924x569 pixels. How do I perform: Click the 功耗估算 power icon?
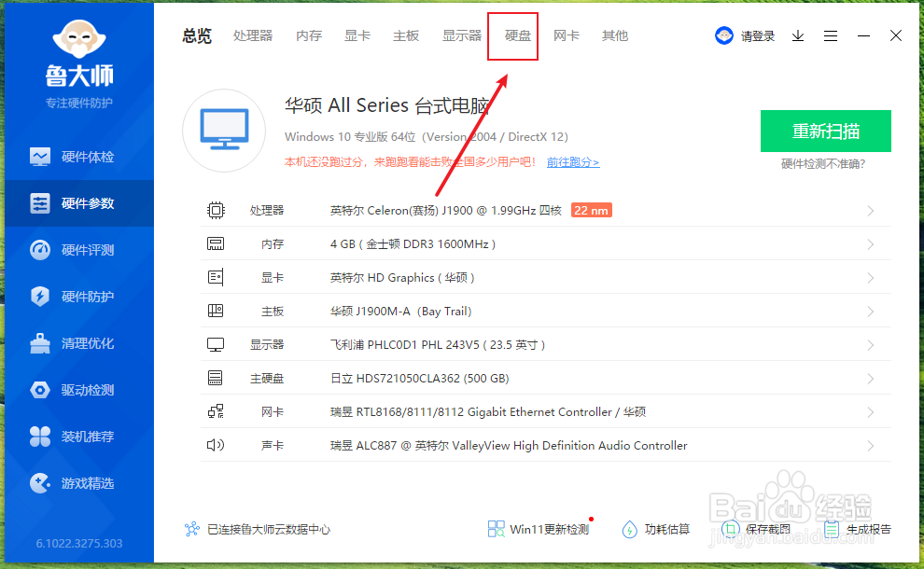point(629,529)
